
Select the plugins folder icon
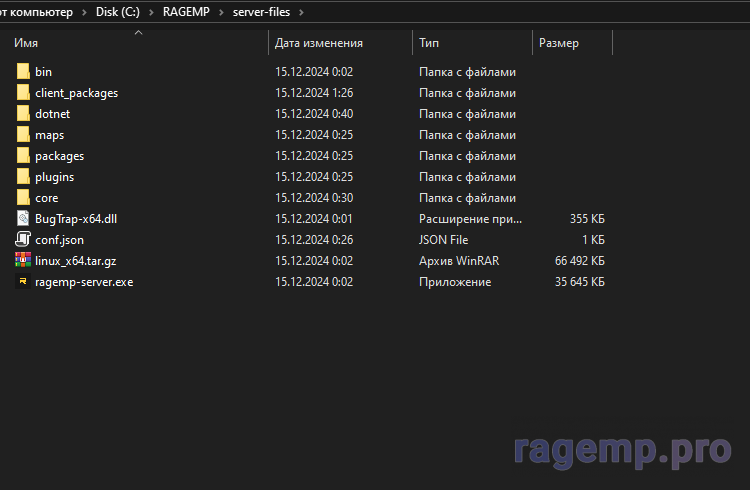coord(23,177)
